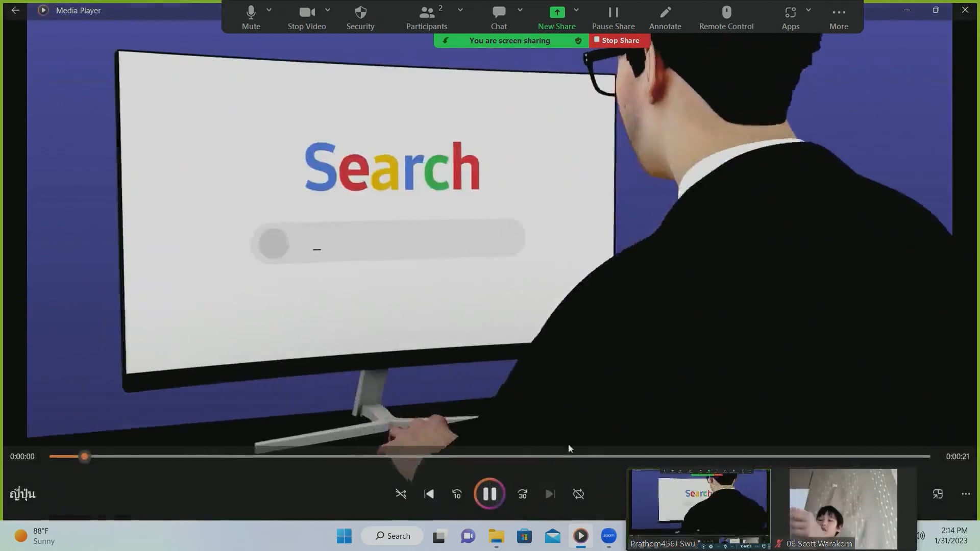Start a New Share

coord(556,18)
